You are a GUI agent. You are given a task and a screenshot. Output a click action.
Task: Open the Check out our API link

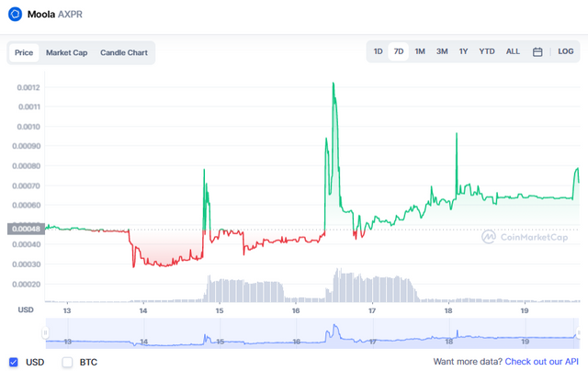(x=541, y=362)
